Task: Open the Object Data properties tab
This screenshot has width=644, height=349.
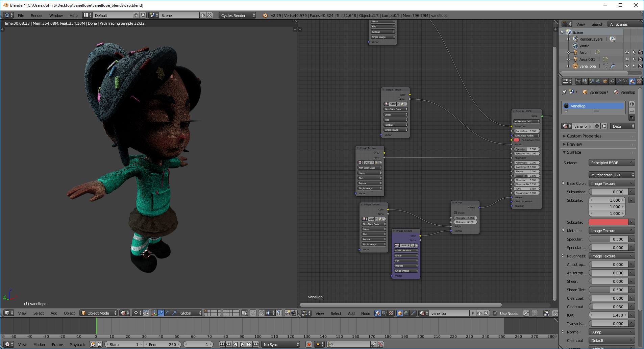Action: click(625, 81)
